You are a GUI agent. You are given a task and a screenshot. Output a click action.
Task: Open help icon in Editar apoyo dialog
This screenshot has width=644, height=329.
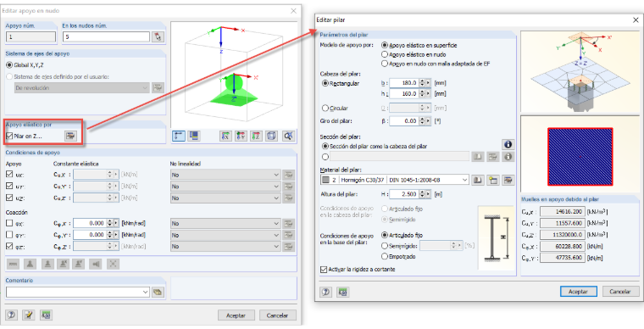[x=11, y=315]
